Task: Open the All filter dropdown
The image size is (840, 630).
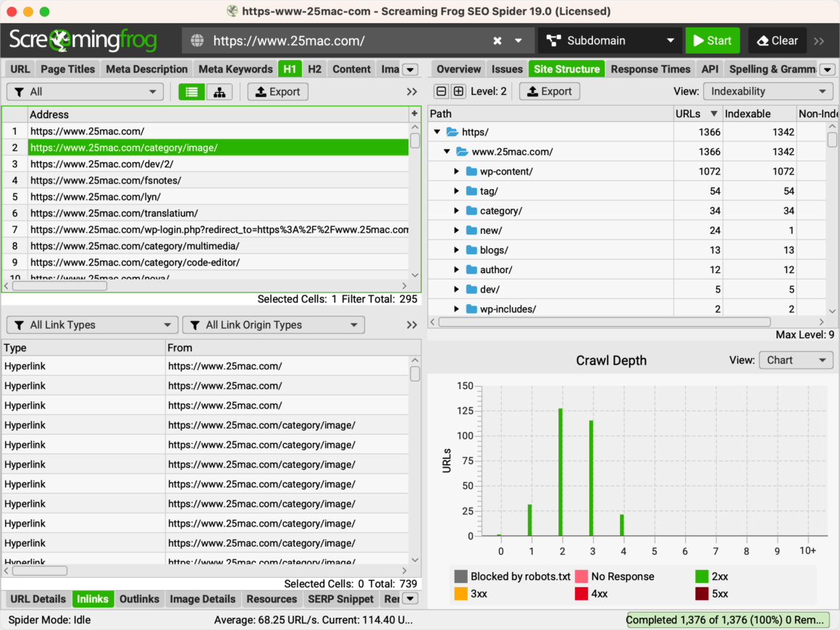Action: pyautogui.click(x=85, y=92)
